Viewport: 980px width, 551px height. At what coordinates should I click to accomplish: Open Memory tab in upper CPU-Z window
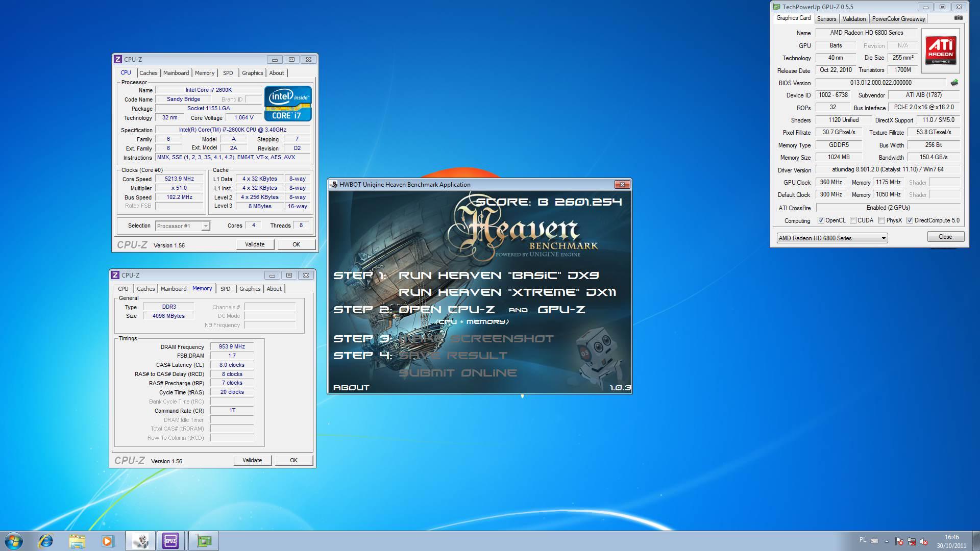[205, 73]
